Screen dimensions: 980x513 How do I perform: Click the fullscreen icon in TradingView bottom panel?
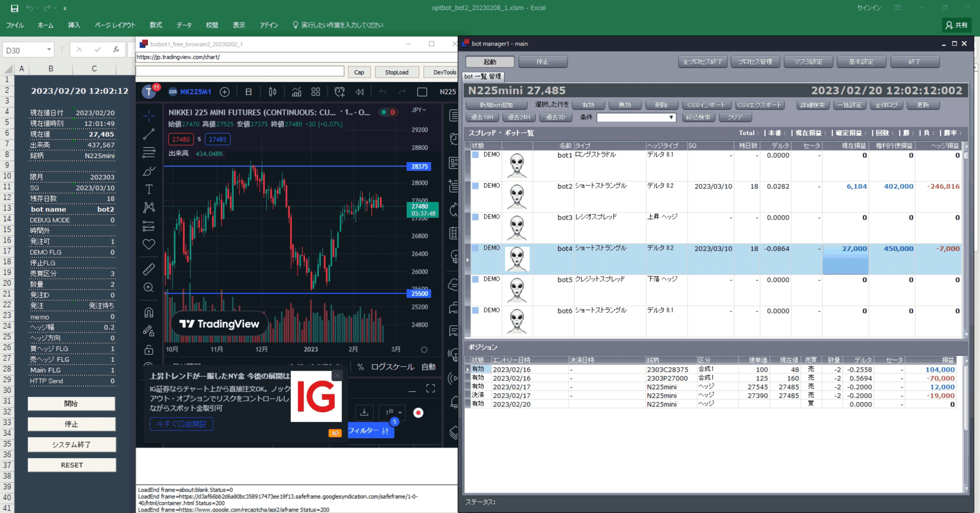(431, 388)
